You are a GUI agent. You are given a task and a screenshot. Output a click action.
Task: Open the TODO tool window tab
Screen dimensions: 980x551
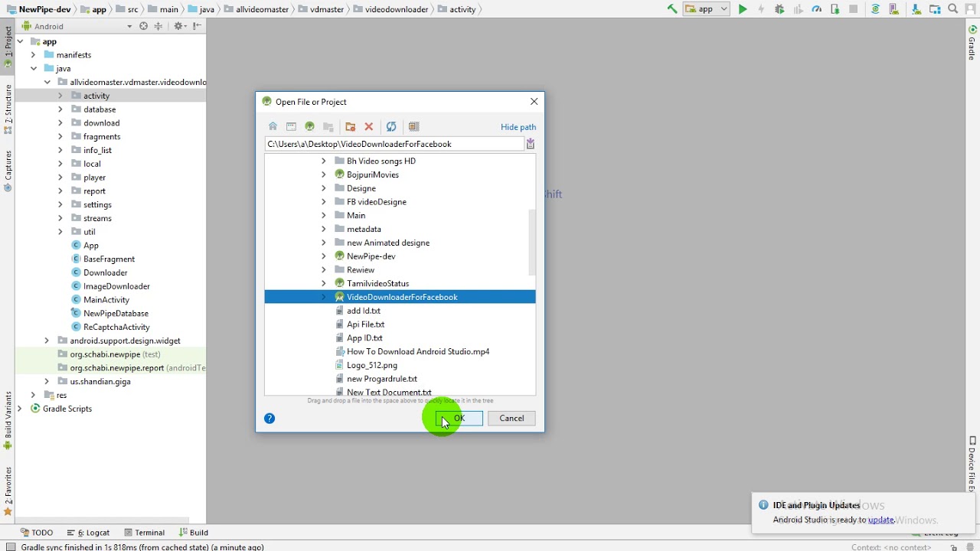[x=37, y=533]
